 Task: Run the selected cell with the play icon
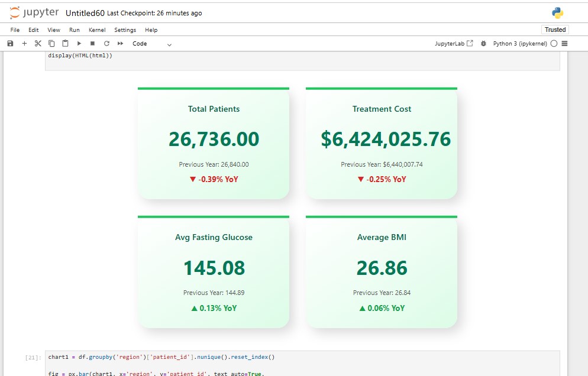click(x=79, y=44)
